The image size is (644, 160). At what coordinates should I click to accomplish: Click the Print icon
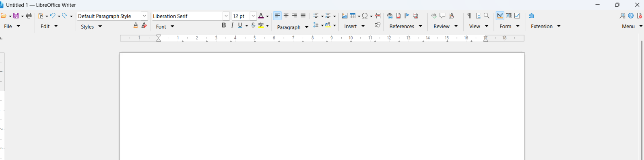click(29, 16)
